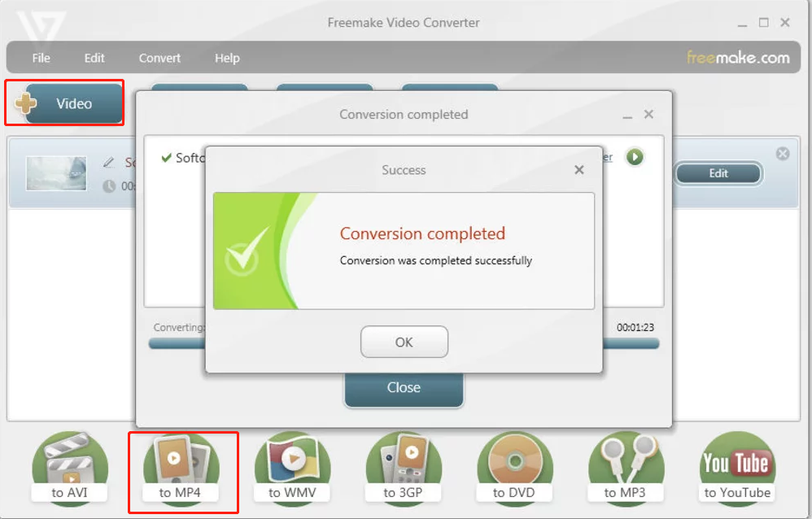Click the pencil rename icon beside the video
The height and width of the screenshot is (519, 812).
(108, 163)
